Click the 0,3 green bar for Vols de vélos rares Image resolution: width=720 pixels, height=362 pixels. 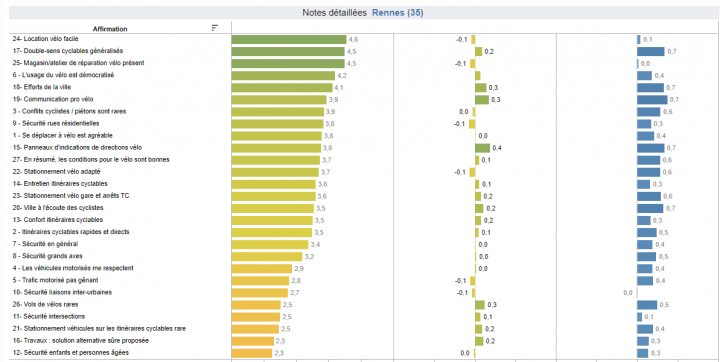pyautogui.click(x=480, y=305)
